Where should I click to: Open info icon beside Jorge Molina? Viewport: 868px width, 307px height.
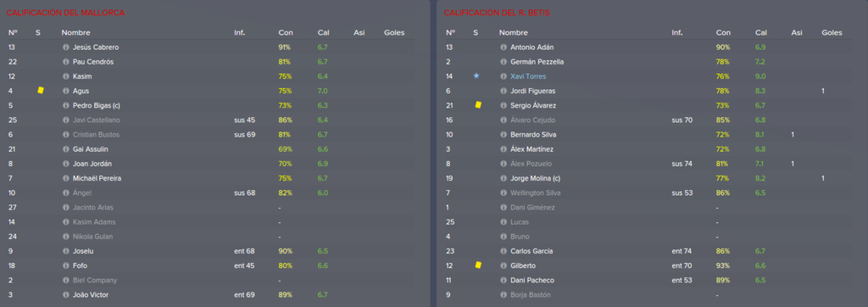(504, 178)
